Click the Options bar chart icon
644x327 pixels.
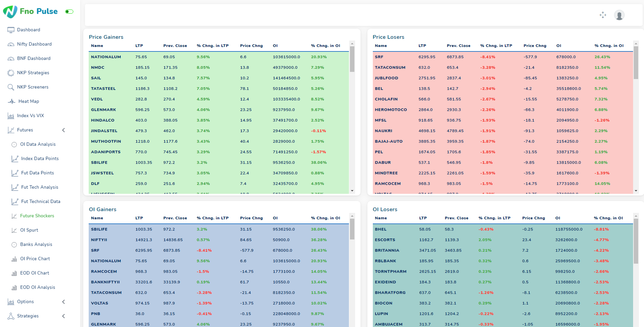(11, 302)
